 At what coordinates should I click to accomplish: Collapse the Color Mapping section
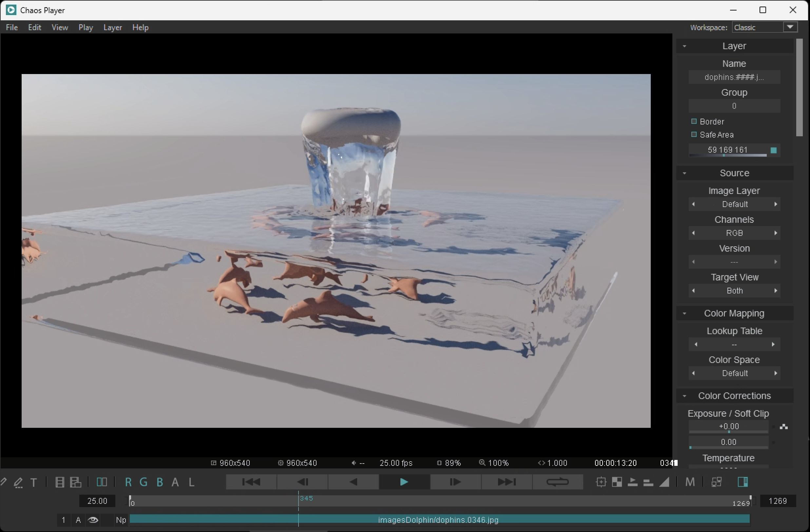click(685, 313)
